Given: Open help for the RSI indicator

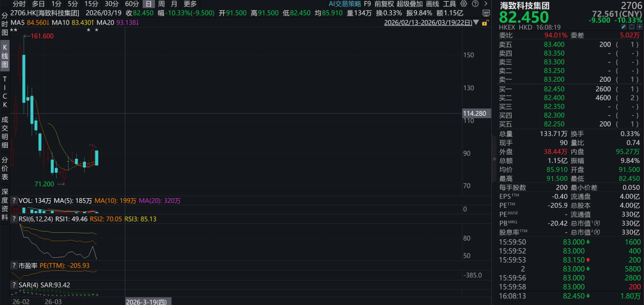Looking at the screenshot, I should [x=14, y=218].
